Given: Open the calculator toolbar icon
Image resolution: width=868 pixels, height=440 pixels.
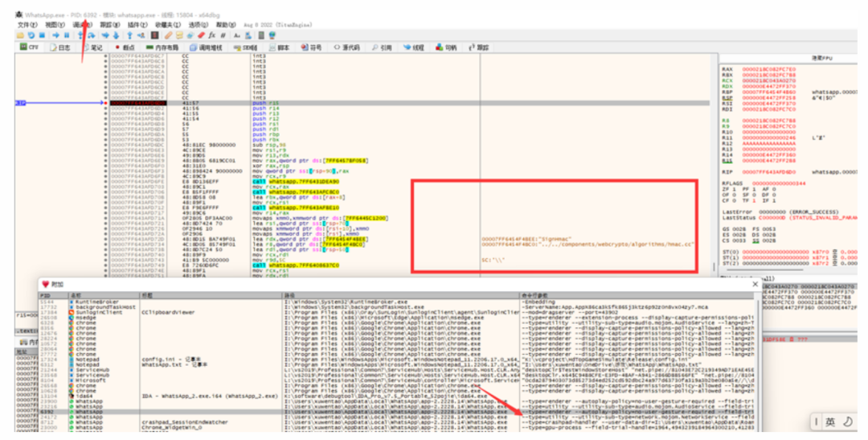Looking at the screenshot, I should [x=260, y=35].
